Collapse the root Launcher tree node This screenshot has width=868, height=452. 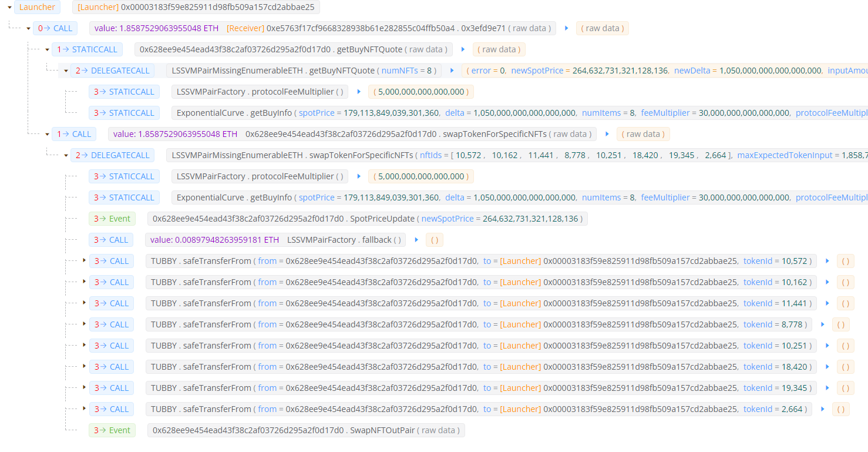click(9, 7)
